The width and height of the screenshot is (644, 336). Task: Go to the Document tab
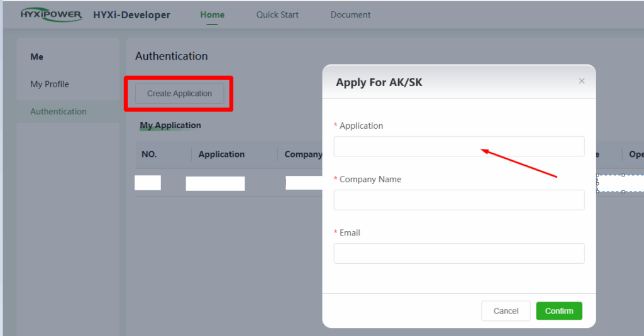pos(350,14)
